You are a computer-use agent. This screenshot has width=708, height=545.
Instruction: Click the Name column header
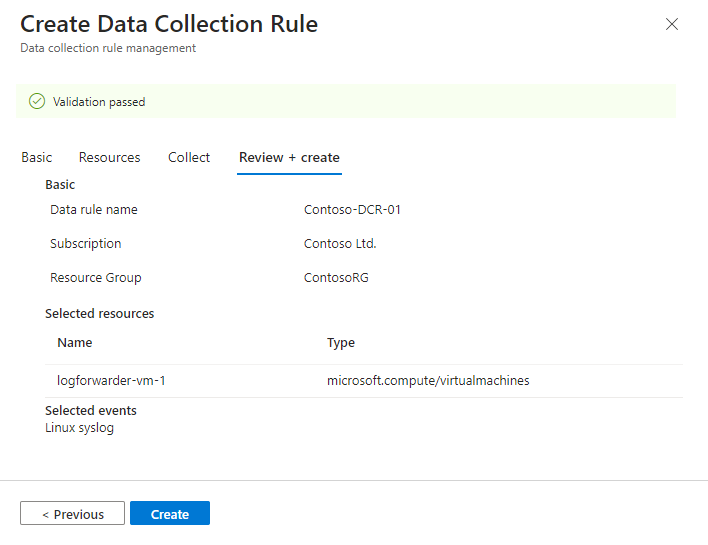tap(75, 342)
